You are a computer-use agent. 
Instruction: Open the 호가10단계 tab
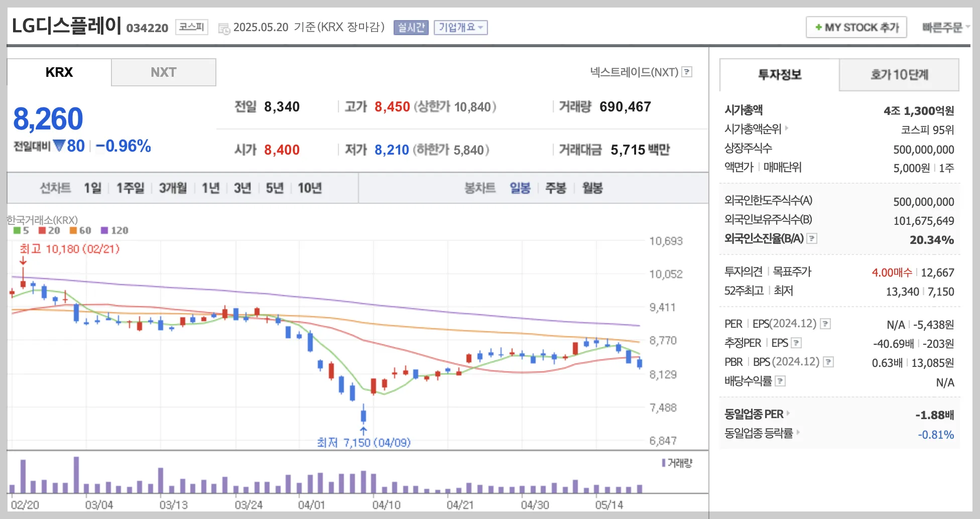899,75
